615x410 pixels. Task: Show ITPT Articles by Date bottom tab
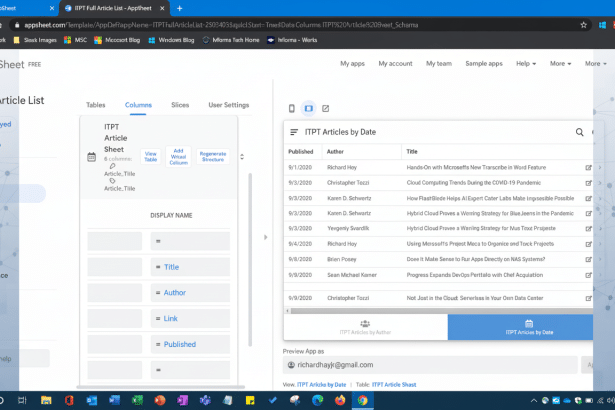click(x=520, y=327)
